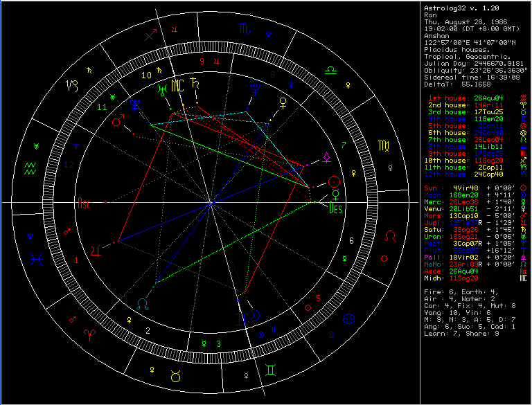Click the red Mars glyph inside the chart wheel
532x405 pixels.
coord(118,122)
